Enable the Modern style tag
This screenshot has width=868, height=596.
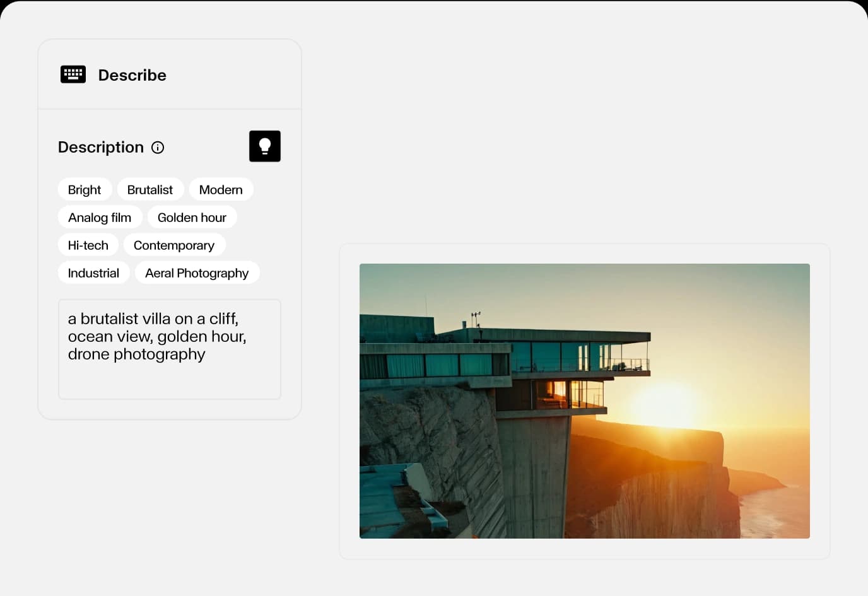(221, 190)
